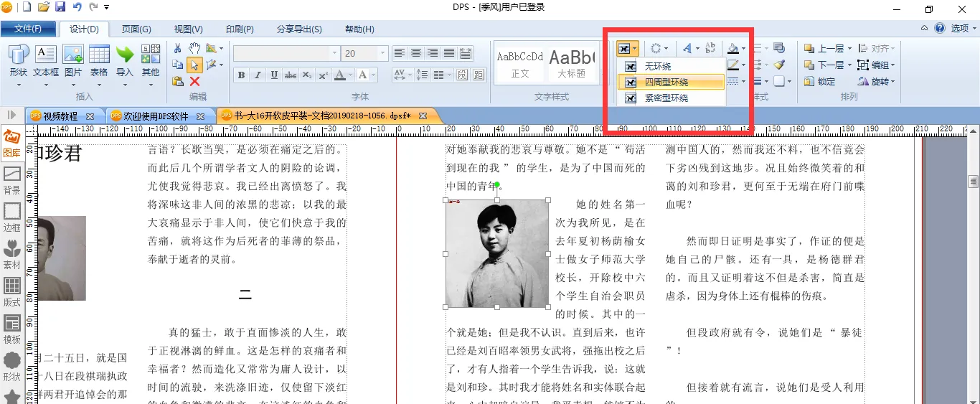Toggle italic text formatting
This screenshot has height=404, width=980.
(258, 75)
